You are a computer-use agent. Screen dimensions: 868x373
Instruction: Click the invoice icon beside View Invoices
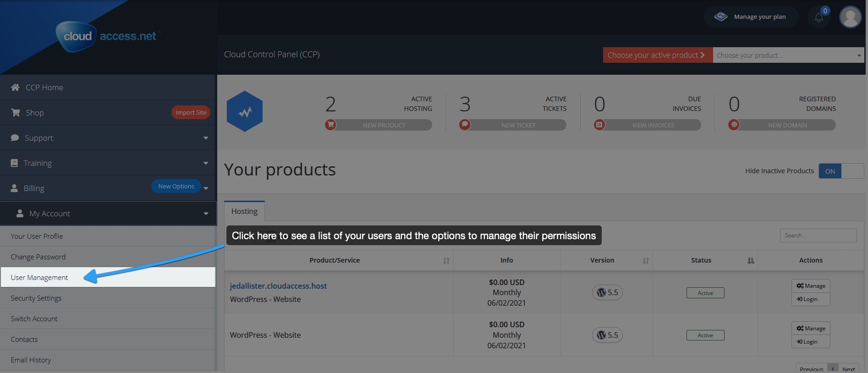599,125
